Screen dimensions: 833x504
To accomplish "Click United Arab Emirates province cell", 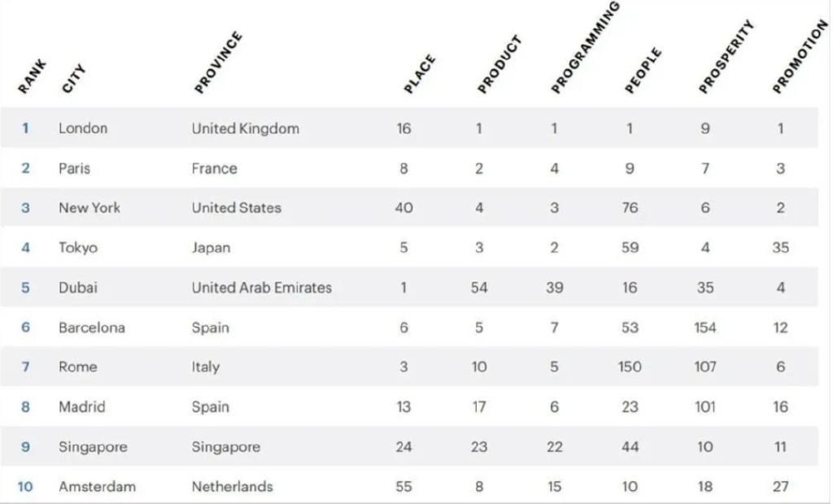I will [x=262, y=288].
